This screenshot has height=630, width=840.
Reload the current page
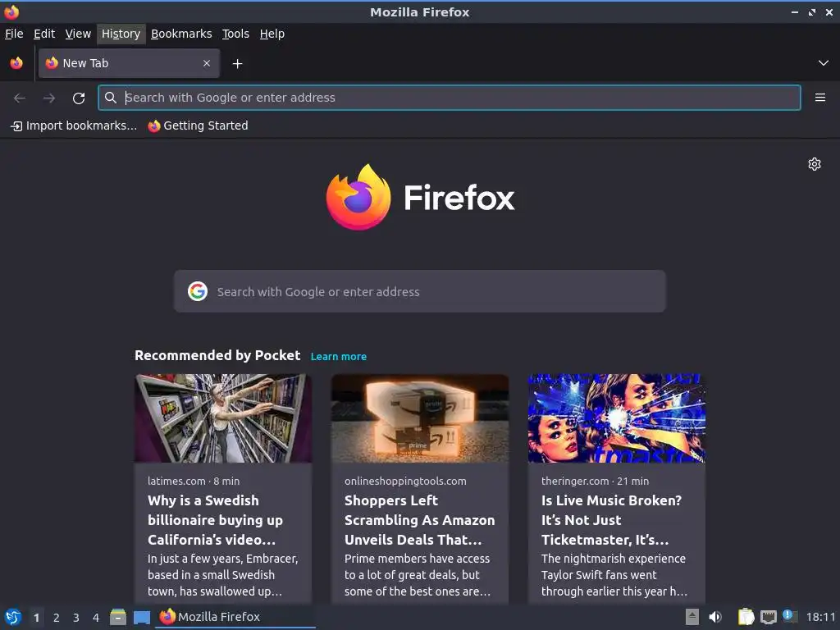click(x=79, y=98)
